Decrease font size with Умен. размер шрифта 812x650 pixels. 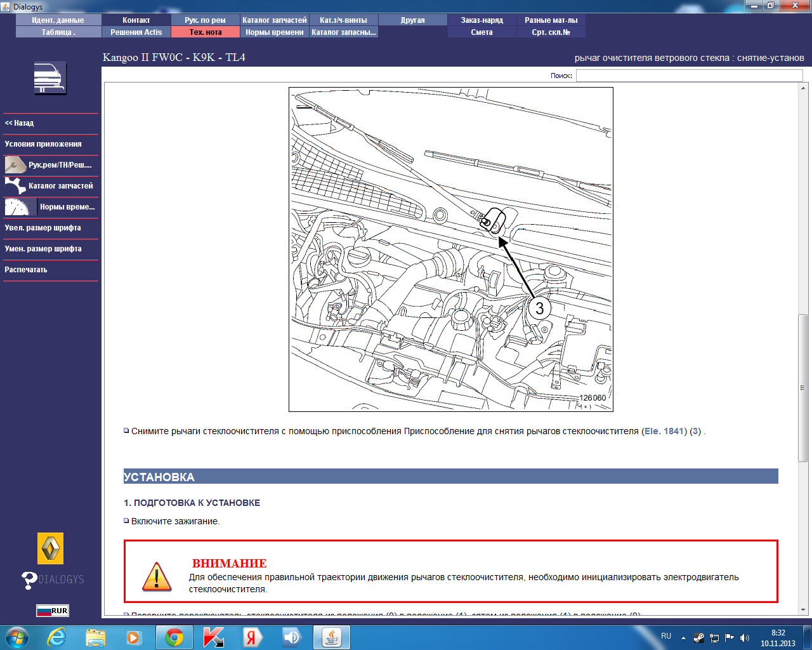point(51,249)
